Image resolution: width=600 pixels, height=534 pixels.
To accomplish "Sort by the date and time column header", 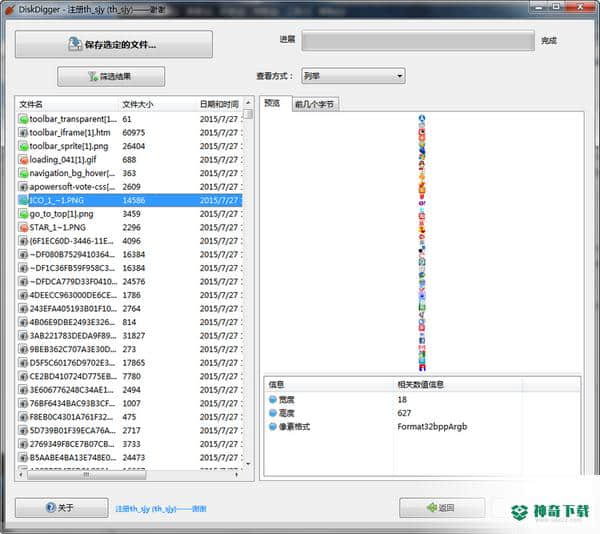I will pyautogui.click(x=220, y=104).
